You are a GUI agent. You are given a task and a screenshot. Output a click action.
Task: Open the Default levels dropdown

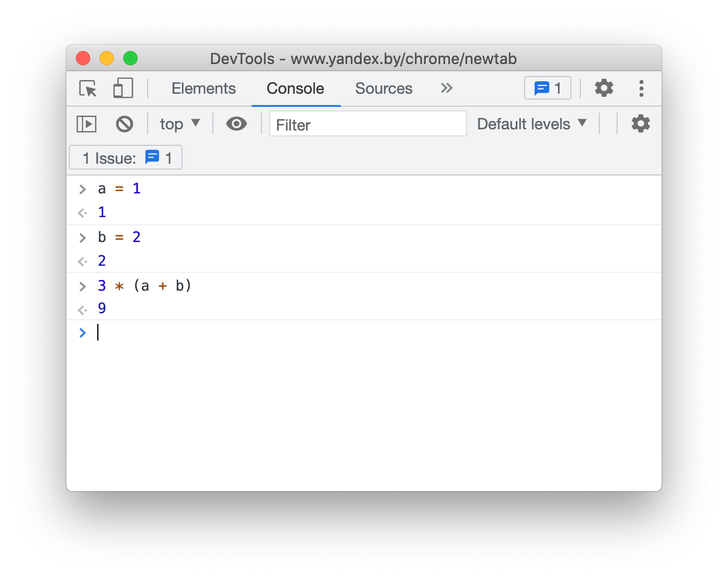pyautogui.click(x=532, y=124)
